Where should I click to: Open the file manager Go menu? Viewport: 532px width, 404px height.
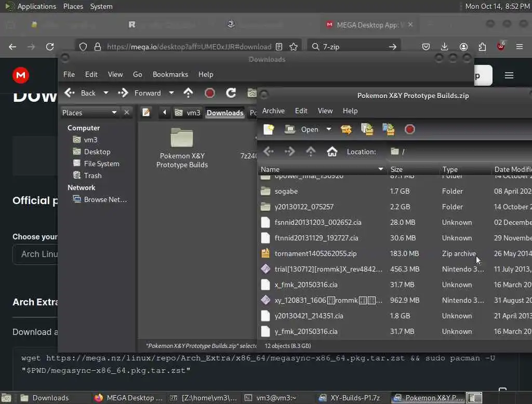[137, 74]
